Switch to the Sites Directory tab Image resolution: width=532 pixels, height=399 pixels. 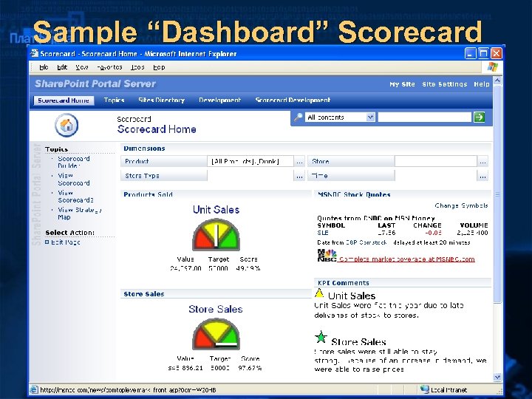tap(161, 100)
